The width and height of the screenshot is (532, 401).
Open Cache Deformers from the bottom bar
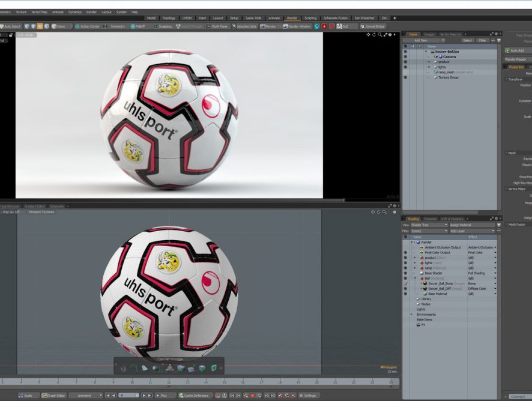click(x=195, y=396)
